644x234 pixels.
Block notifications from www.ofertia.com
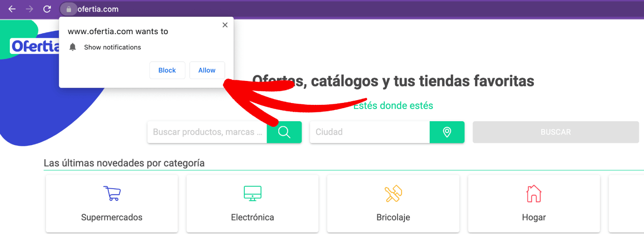(x=167, y=70)
